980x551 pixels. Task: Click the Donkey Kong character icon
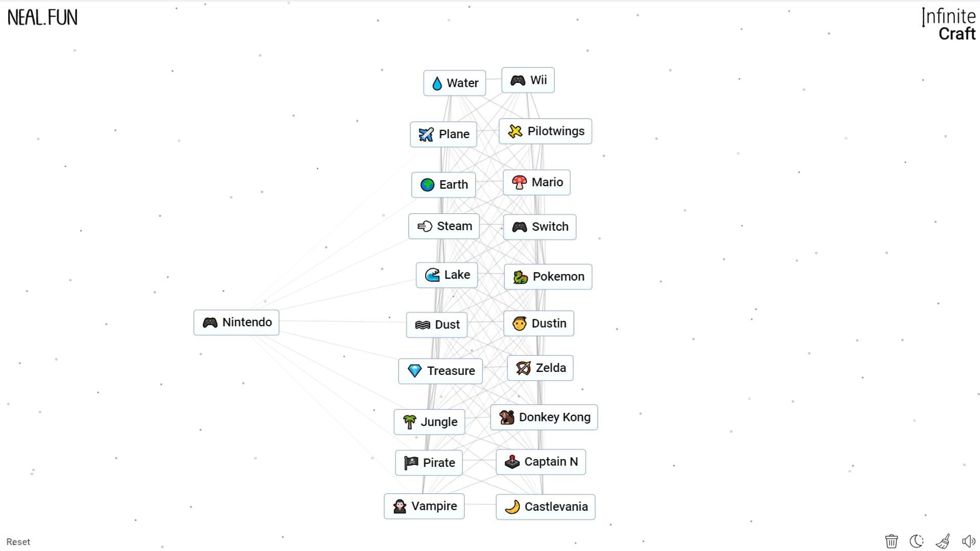click(506, 416)
